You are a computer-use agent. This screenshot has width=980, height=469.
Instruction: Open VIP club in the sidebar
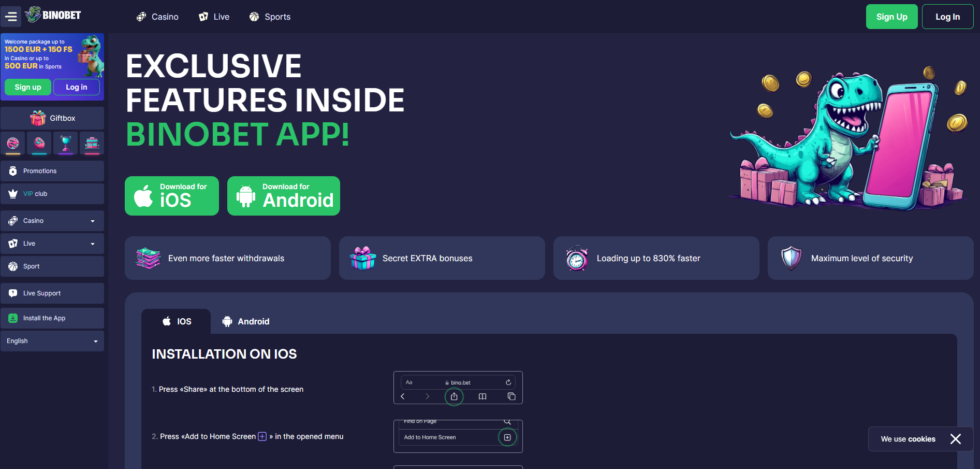[52, 194]
